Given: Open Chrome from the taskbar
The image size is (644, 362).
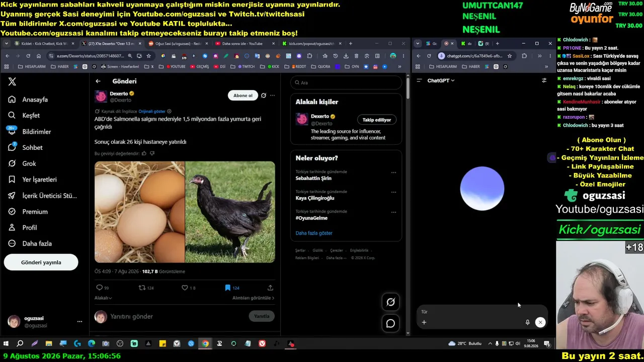Looking at the screenshot, I should coord(205,344).
